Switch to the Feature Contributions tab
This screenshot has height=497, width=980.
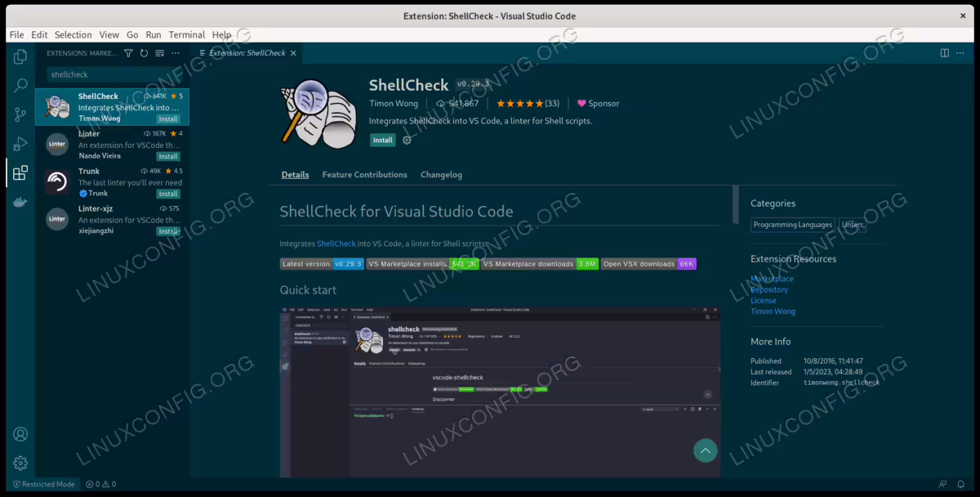pyautogui.click(x=364, y=175)
